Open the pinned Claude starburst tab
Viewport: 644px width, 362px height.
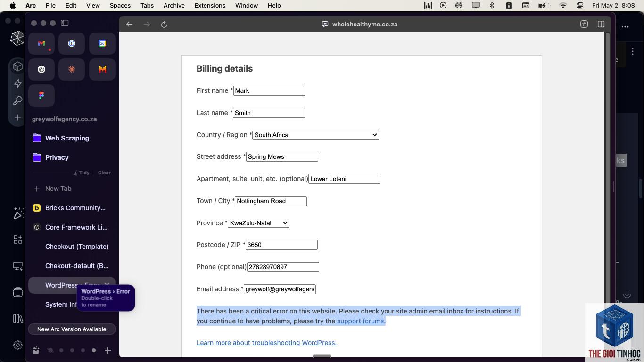click(x=72, y=69)
